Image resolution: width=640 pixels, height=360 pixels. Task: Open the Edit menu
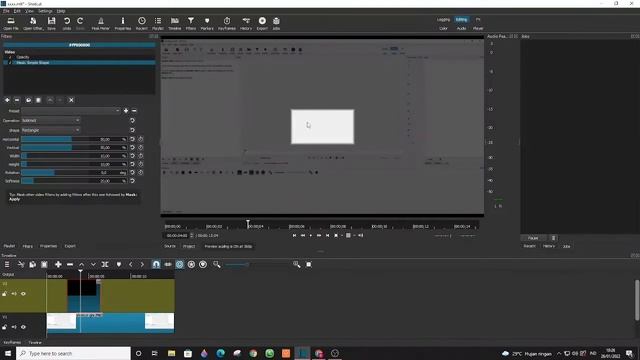click(x=17, y=11)
